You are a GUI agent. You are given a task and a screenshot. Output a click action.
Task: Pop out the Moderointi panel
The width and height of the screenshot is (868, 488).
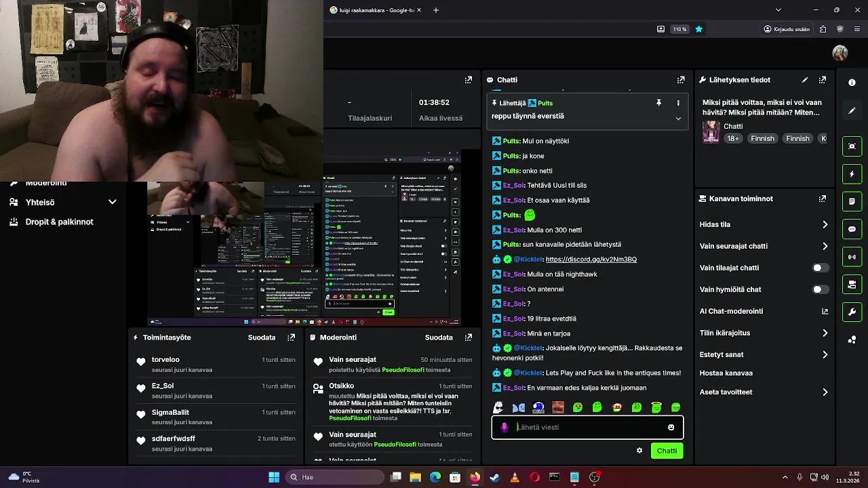click(468, 338)
